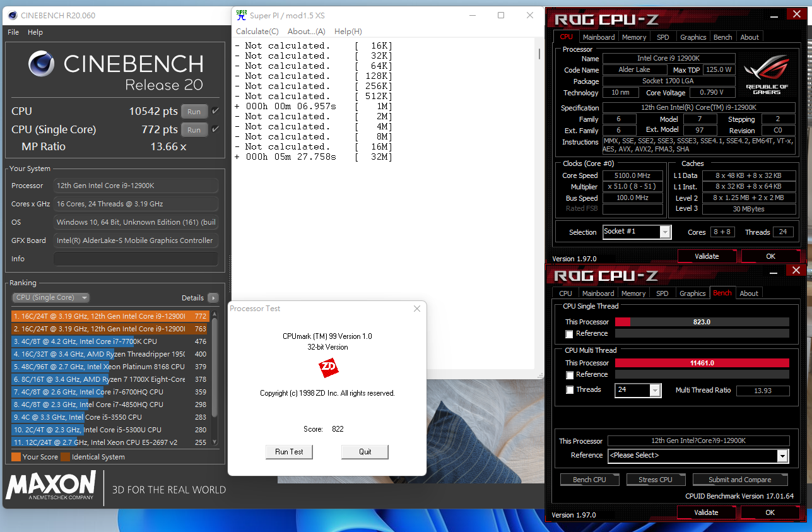Open Socket #1 selection dropdown
The image size is (812, 532).
tap(637, 232)
